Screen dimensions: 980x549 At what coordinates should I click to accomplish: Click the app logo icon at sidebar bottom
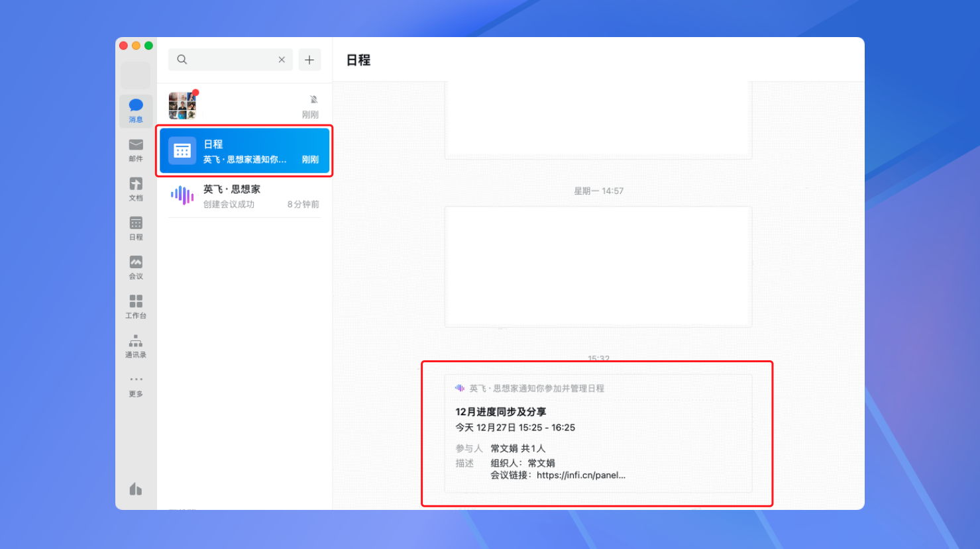click(136, 489)
